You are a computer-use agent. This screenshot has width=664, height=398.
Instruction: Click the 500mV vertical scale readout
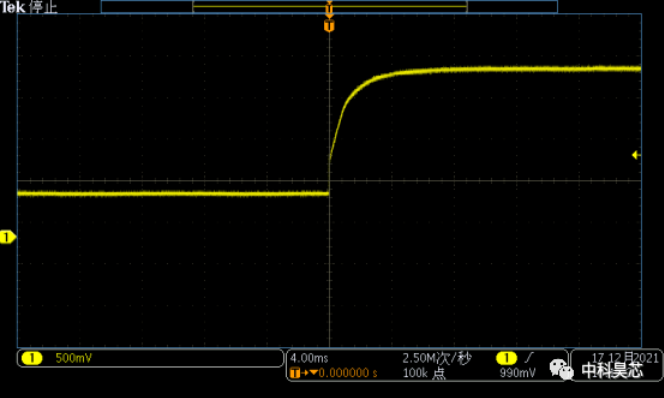pyautogui.click(x=74, y=358)
